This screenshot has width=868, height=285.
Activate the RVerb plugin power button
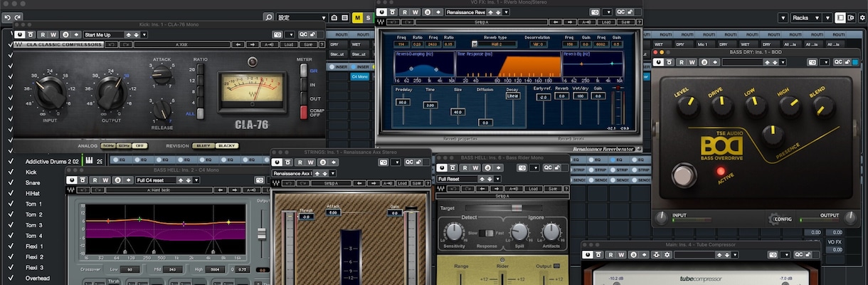(x=382, y=12)
